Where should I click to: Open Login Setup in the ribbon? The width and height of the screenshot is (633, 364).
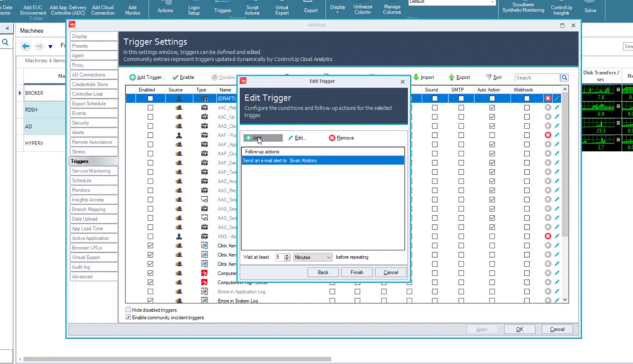[x=193, y=8]
